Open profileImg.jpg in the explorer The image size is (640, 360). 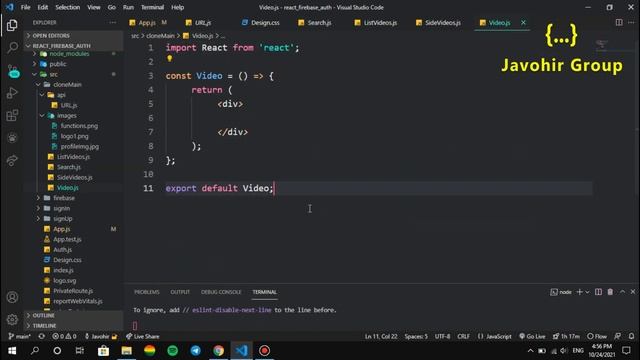point(79,147)
